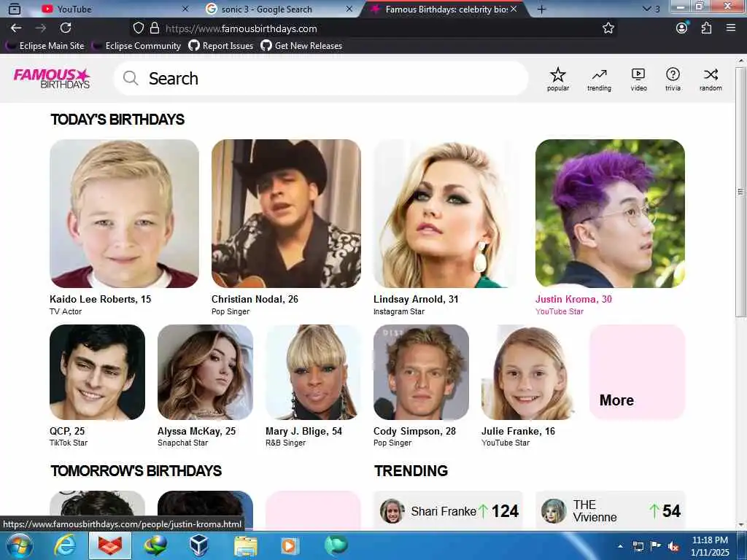Click the search magnifier icon
The width and height of the screenshot is (747, 560).
pyautogui.click(x=130, y=77)
